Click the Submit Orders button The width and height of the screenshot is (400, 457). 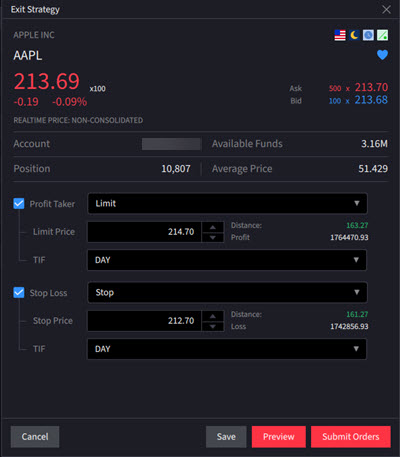[x=351, y=437]
